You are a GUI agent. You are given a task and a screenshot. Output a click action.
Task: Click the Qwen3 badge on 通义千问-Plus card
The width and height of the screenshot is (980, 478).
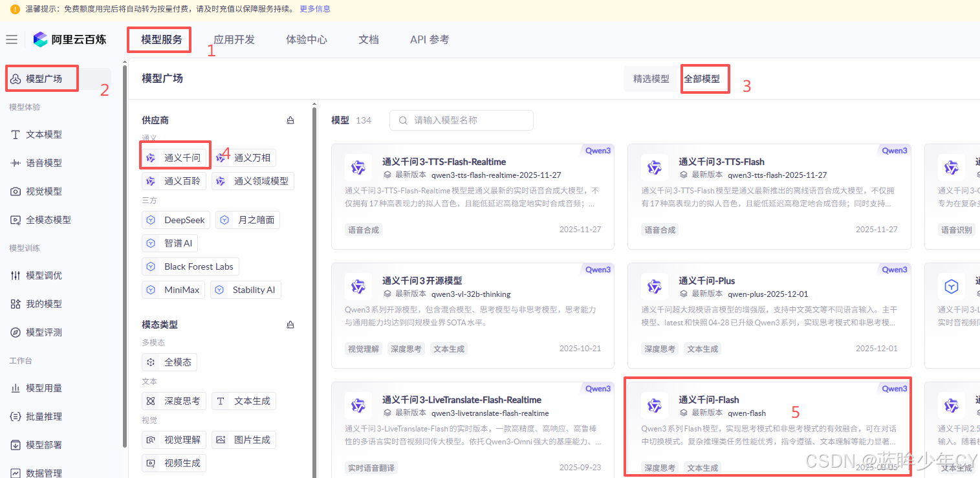coord(895,270)
